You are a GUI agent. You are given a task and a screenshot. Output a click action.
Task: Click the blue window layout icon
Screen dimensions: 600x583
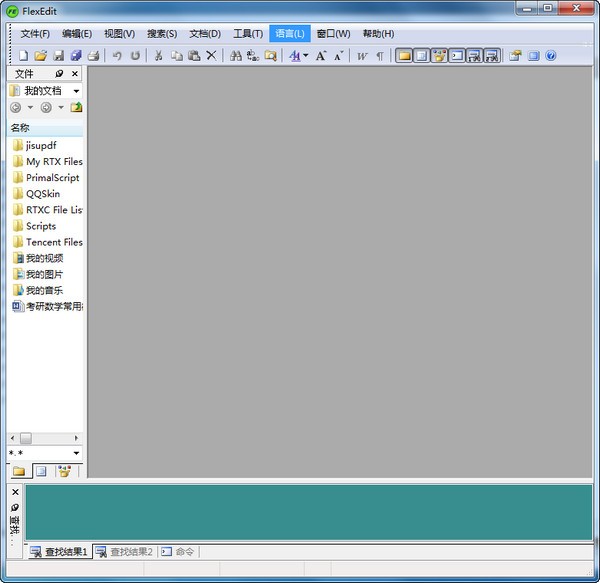tap(533, 56)
